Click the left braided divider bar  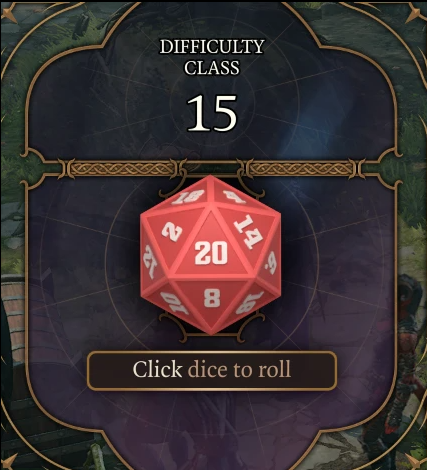pos(123,168)
